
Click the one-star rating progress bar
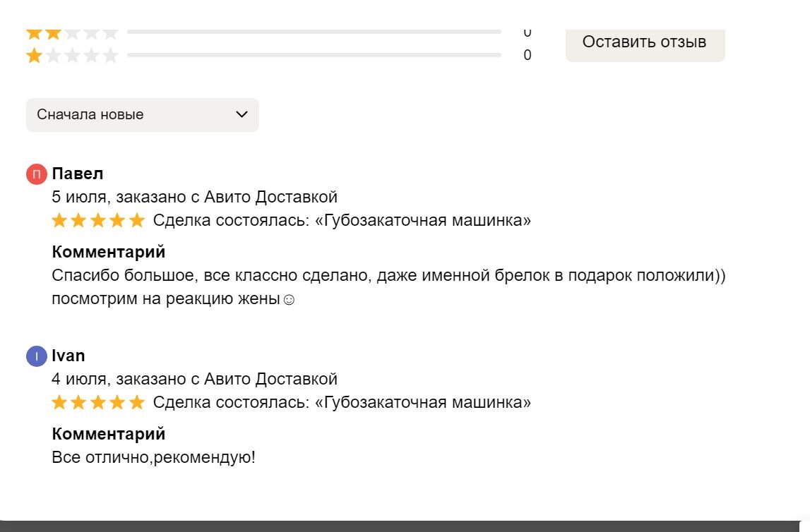tap(314, 55)
